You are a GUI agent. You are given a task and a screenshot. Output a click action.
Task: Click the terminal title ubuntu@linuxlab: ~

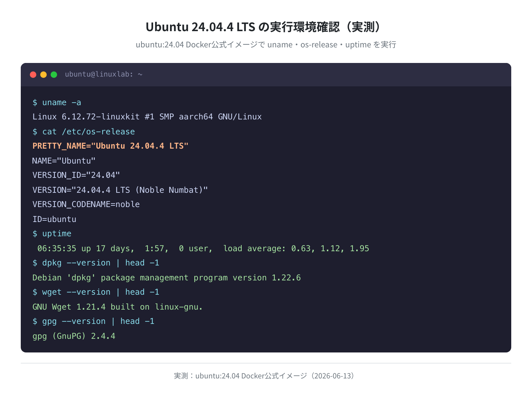click(x=104, y=74)
